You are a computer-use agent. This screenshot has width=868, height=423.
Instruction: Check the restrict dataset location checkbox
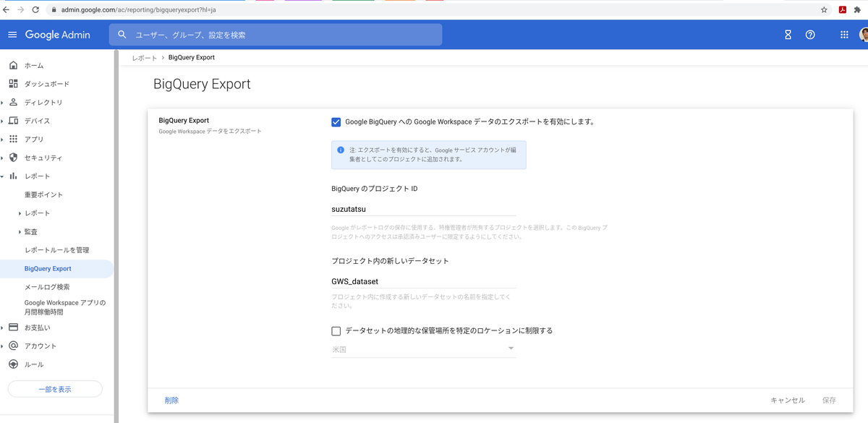pos(336,331)
